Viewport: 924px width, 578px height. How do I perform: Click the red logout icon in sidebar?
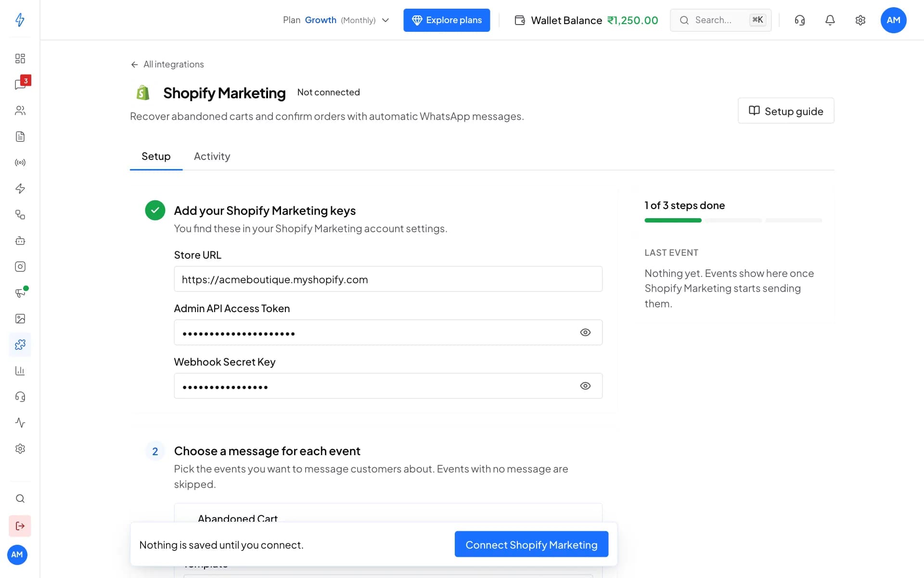pos(20,525)
